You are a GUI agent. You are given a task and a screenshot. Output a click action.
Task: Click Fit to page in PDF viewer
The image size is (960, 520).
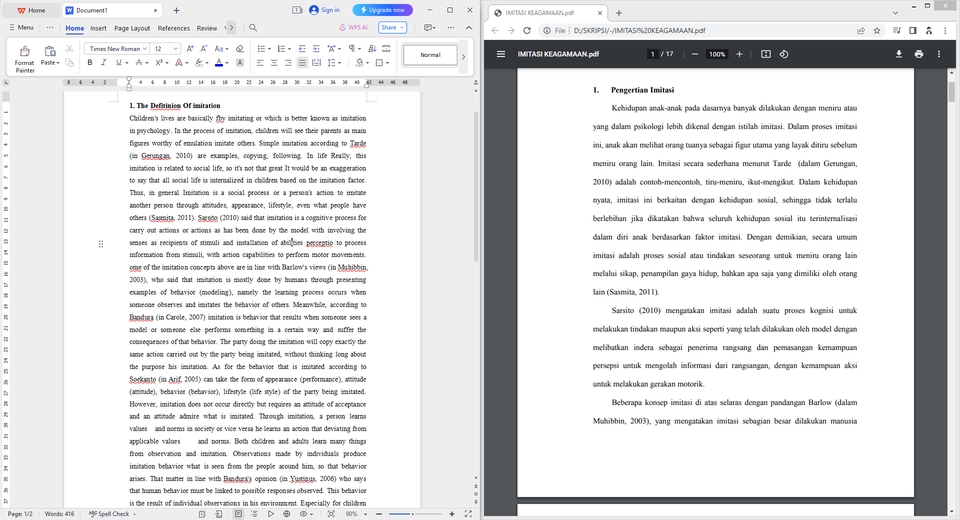[766, 54]
